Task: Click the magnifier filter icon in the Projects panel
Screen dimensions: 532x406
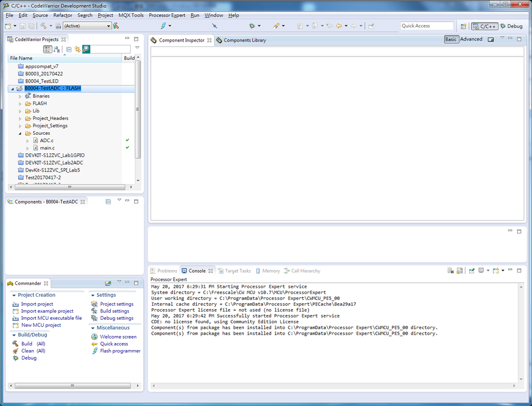Action: (86, 49)
